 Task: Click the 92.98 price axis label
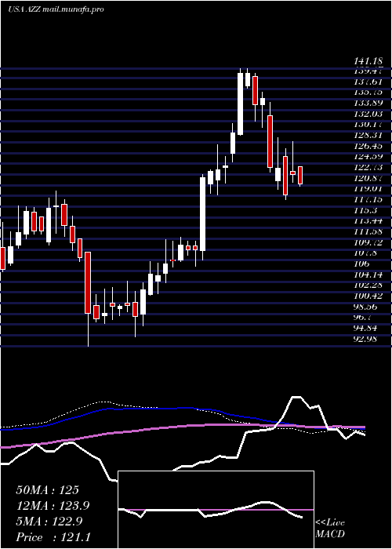point(366,338)
